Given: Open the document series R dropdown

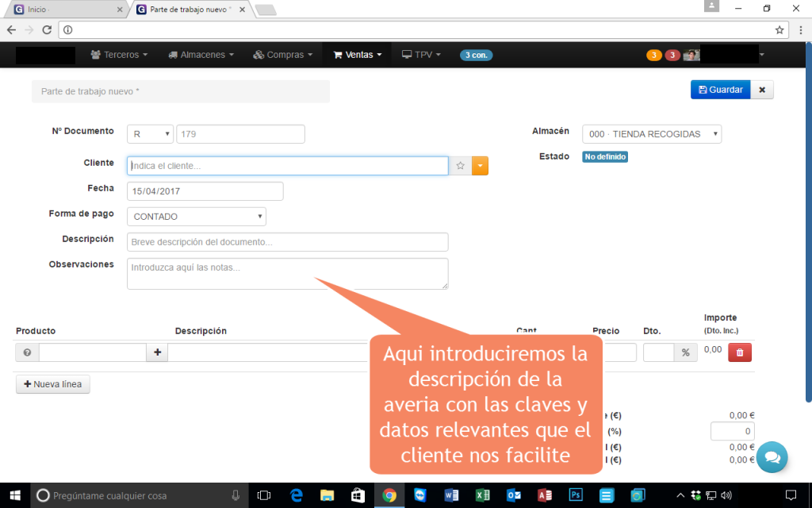Looking at the screenshot, I should click(x=150, y=134).
